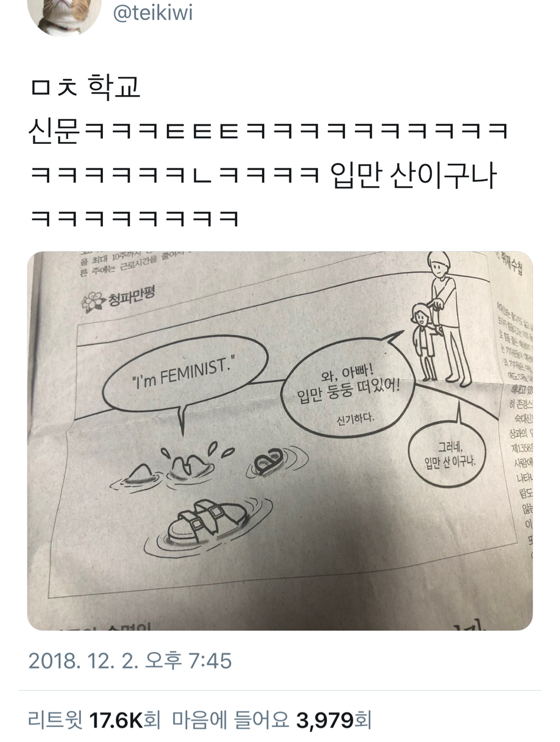Tap the leftmost triangular shape in water

point(142,473)
